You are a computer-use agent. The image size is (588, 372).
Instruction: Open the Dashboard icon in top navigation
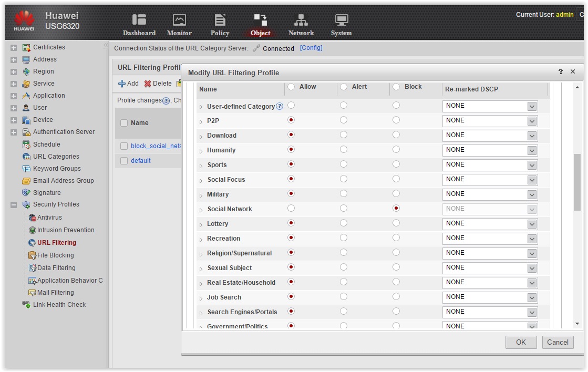pyautogui.click(x=139, y=19)
